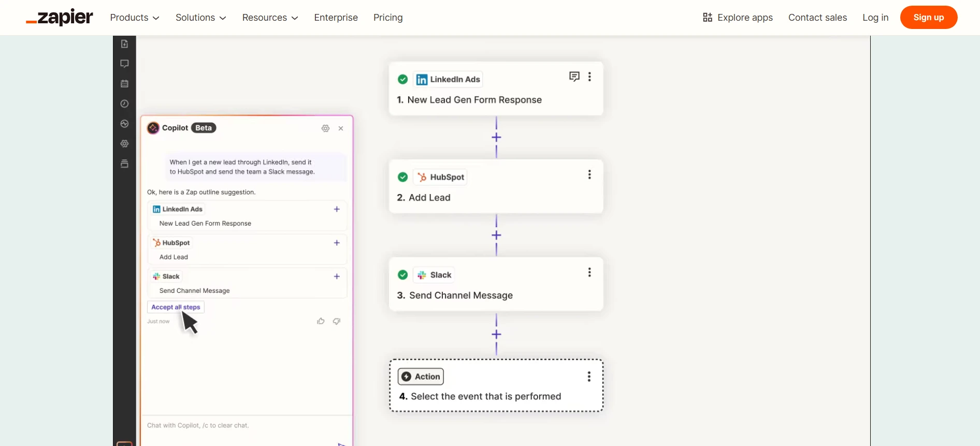This screenshot has height=446, width=980.
Task: Click Slack chip in workflow step 3
Action: click(434, 275)
